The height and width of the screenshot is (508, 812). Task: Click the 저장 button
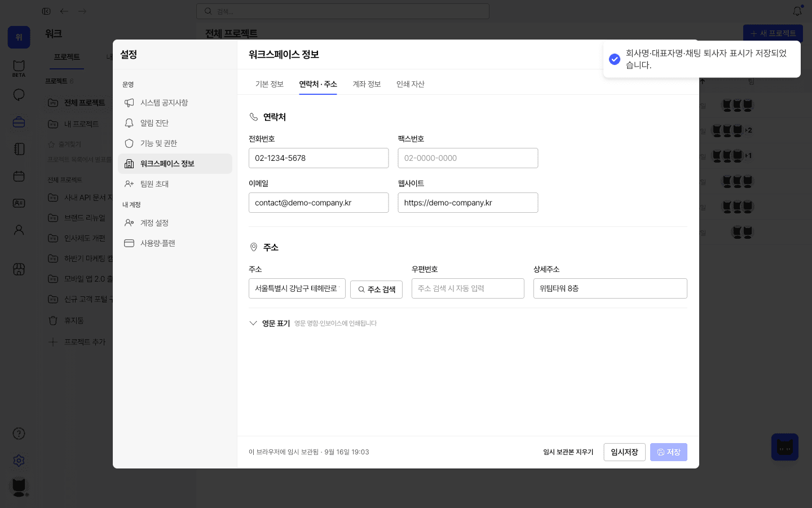tap(669, 452)
